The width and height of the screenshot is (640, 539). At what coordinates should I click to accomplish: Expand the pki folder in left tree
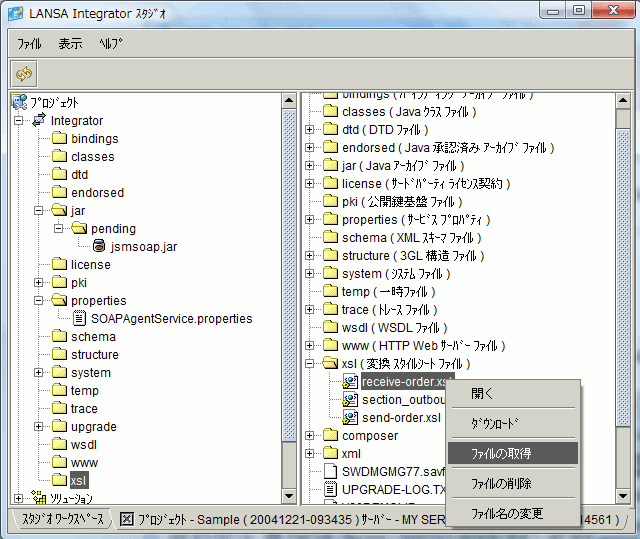[38, 283]
